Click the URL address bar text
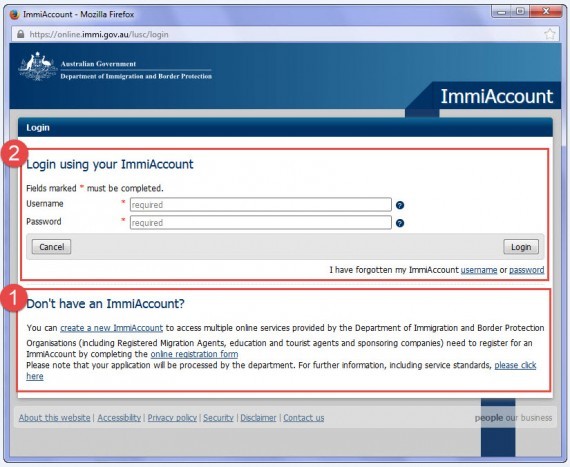 99,35
